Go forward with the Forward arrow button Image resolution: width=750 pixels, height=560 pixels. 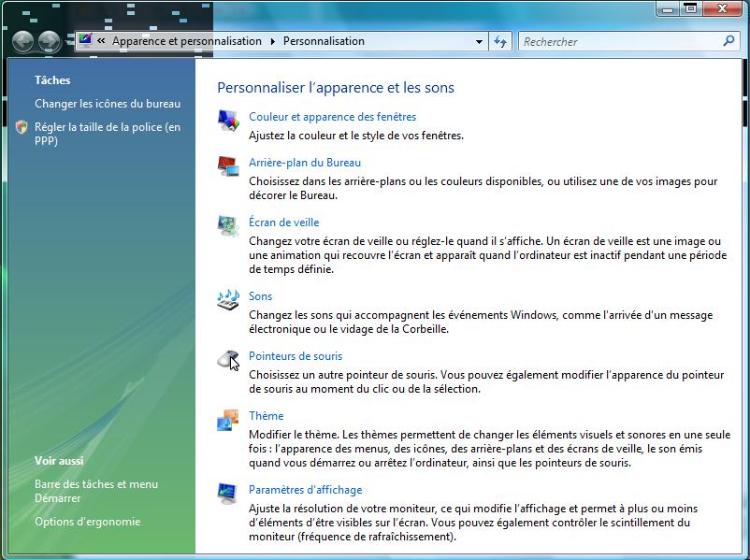pyautogui.click(x=50, y=42)
